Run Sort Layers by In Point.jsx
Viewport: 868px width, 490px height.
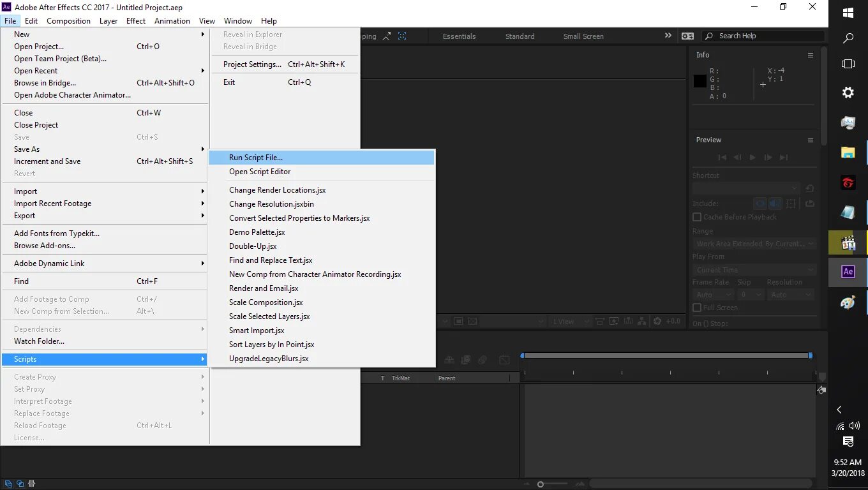point(321,345)
